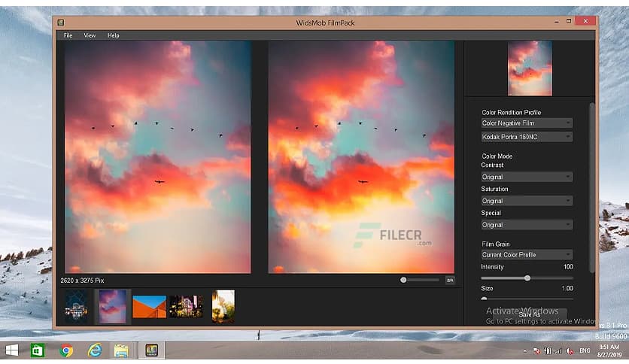Click the Size value 1.00
Screen dimensions: 629x364
pyautogui.click(x=567, y=289)
